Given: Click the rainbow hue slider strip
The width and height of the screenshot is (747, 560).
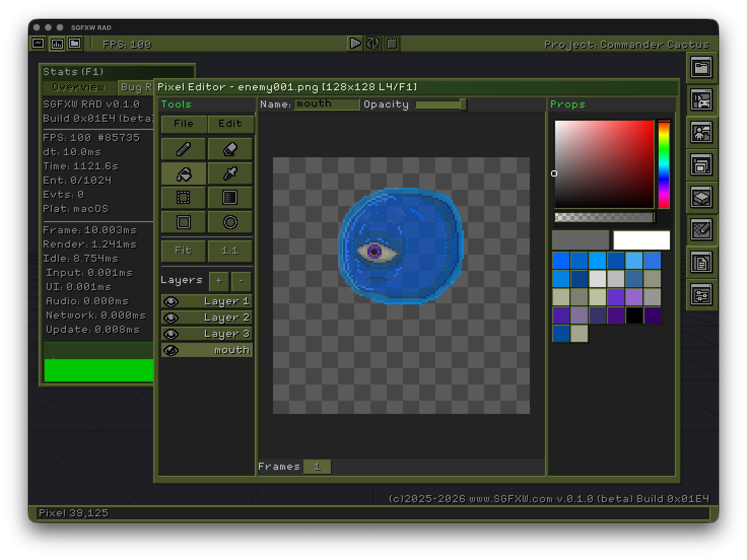Looking at the screenshot, I should [664, 164].
